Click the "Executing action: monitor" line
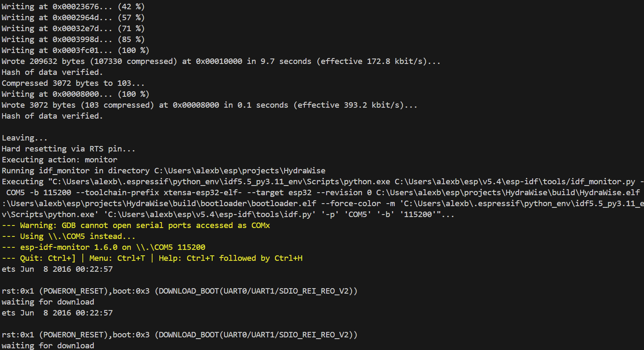 pyautogui.click(x=60, y=160)
